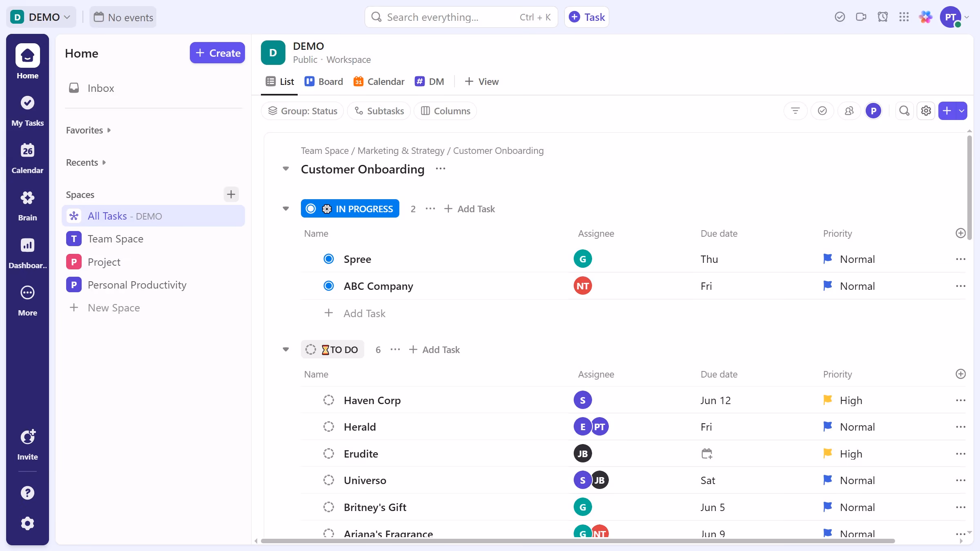Click the closed tasks checkmark icon
The image size is (980, 551).
pos(822,111)
